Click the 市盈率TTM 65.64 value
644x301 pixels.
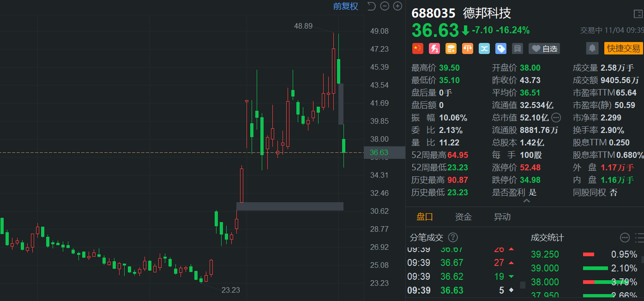click(626, 93)
